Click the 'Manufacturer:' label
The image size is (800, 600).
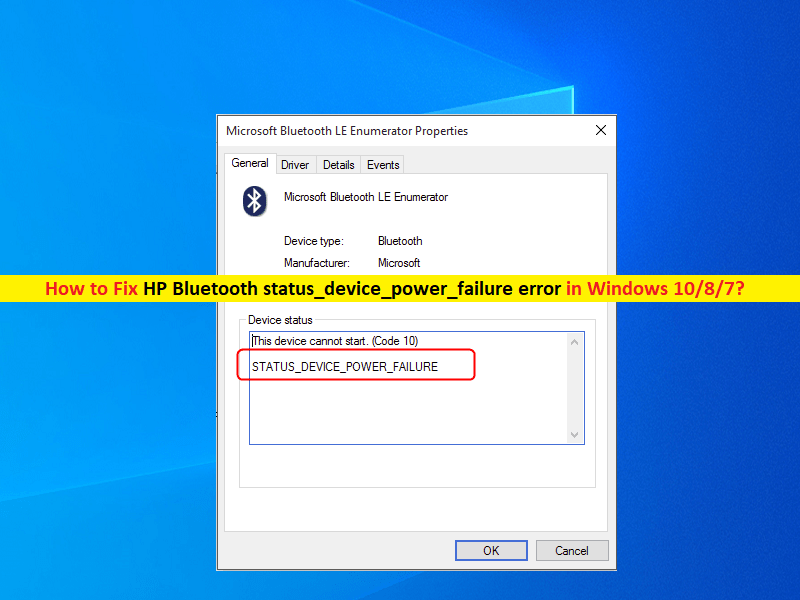[317, 263]
